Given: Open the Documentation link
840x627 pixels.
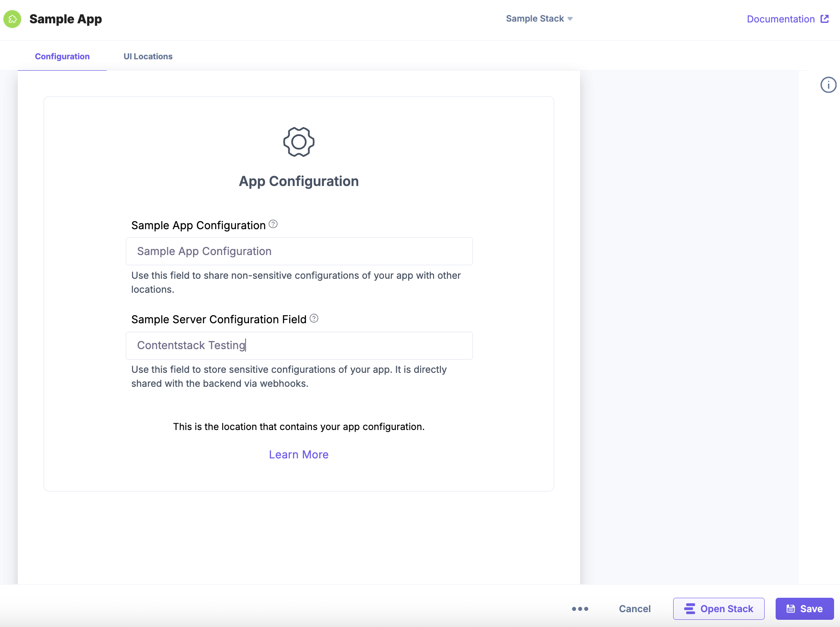Looking at the screenshot, I should pos(780,19).
